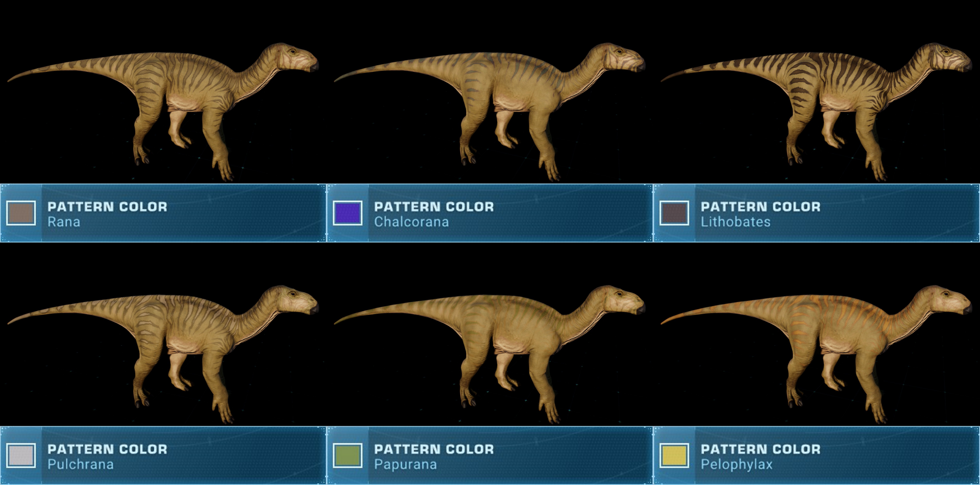Select the Chalcorana pattern color name
This screenshot has width=980, height=485.
click(x=411, y=222)
